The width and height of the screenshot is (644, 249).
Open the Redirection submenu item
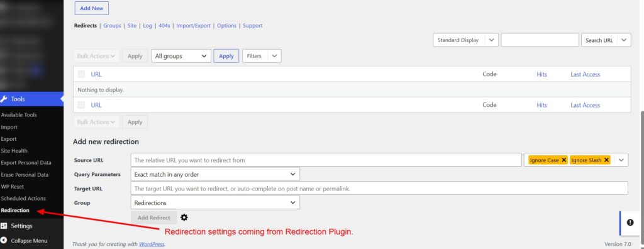click(15, 211)
